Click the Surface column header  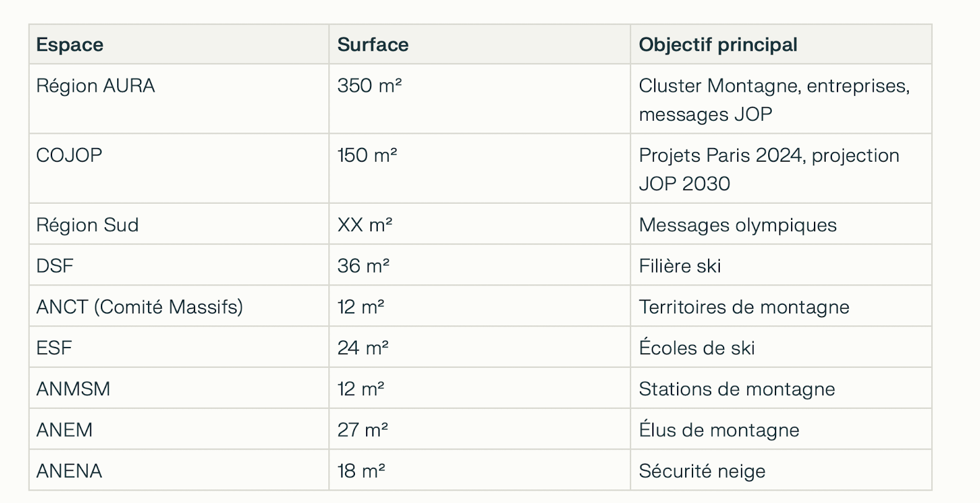click(x=373, y=45)
